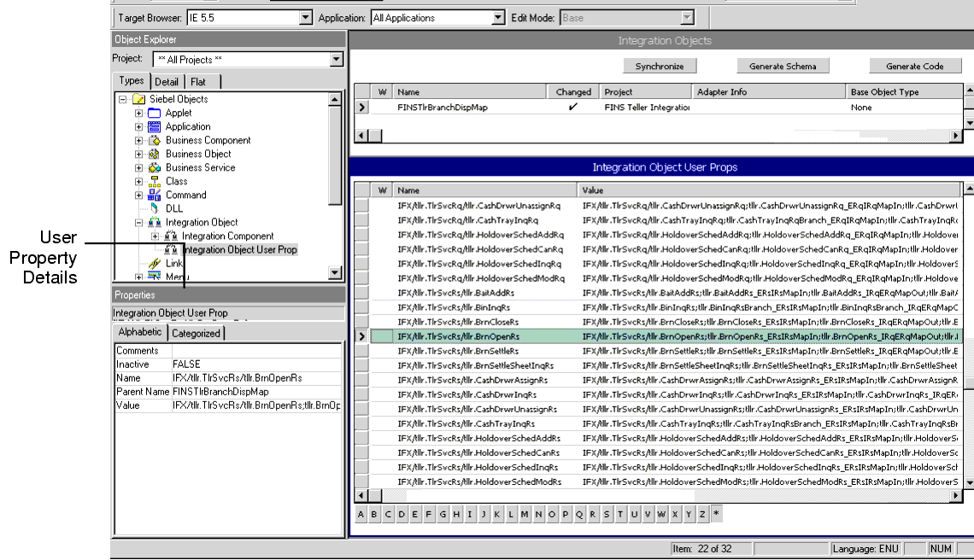Open the Application dropdown

497,17
